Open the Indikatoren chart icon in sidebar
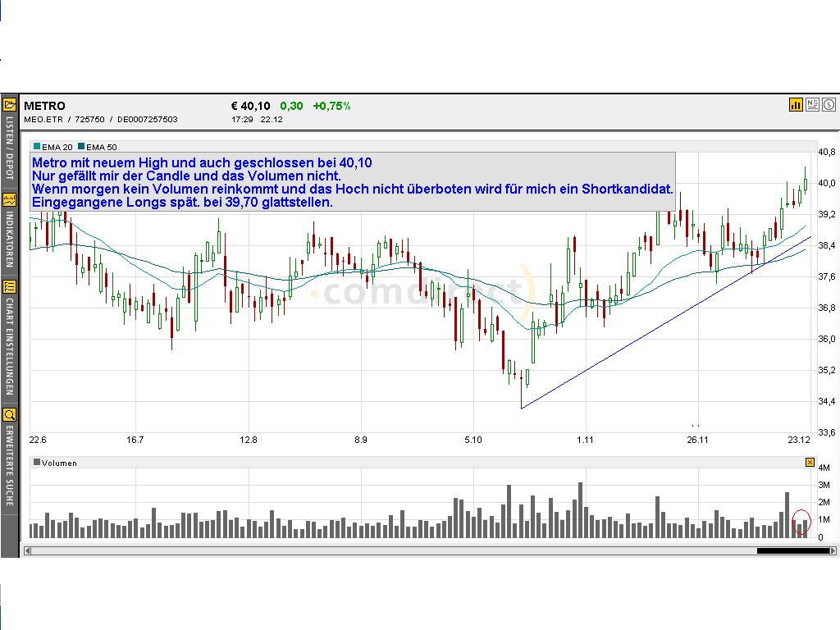This screenshot has height=630, width=840. pos(9,200)
